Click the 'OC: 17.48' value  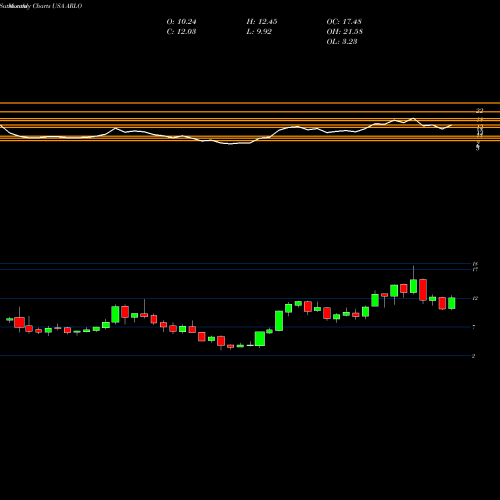click(x=344, y=22)
